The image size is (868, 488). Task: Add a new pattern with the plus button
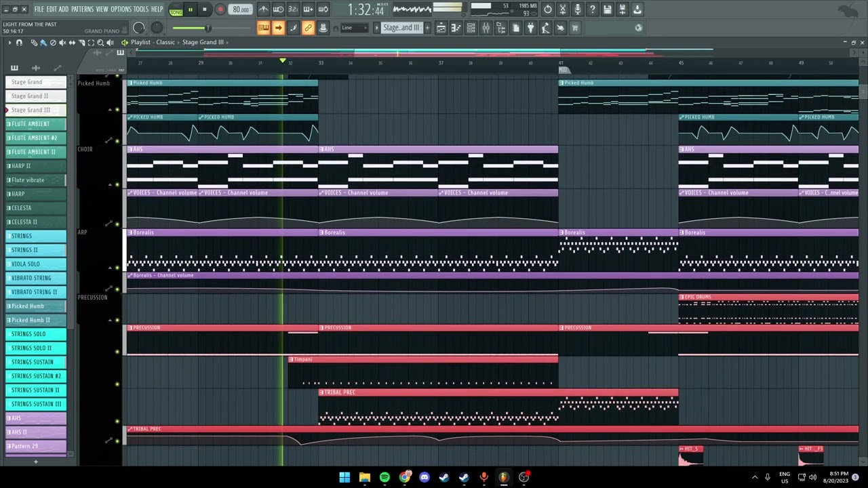pyautogui.click(x=427, y=28)
